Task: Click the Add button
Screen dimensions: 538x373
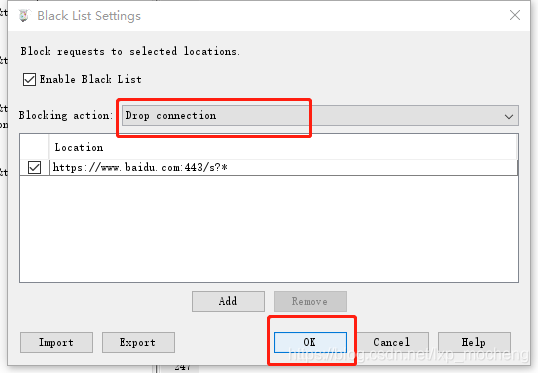Action: [x=228, y=301]
